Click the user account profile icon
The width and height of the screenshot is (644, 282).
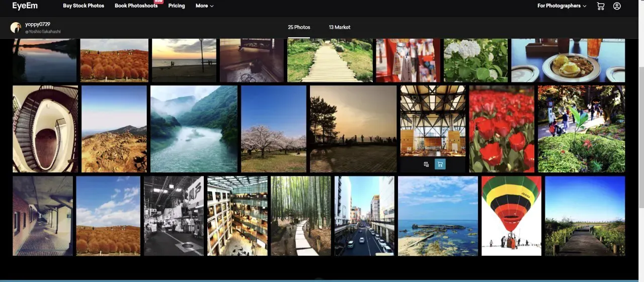617,6
